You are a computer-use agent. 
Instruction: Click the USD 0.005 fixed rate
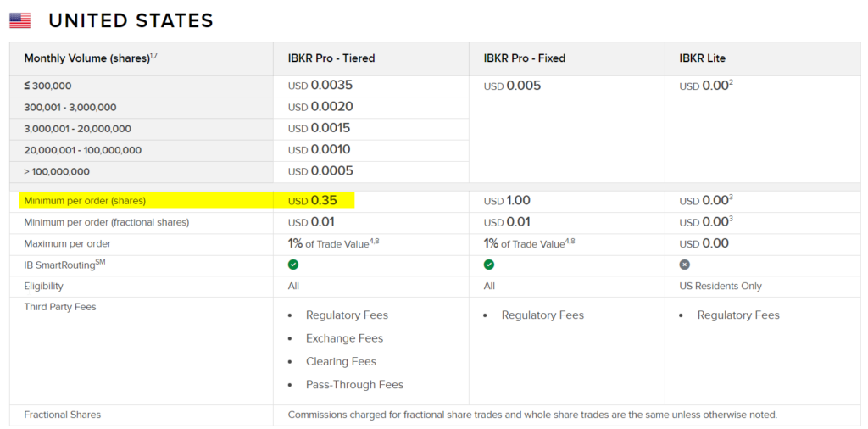coord(513,86)
